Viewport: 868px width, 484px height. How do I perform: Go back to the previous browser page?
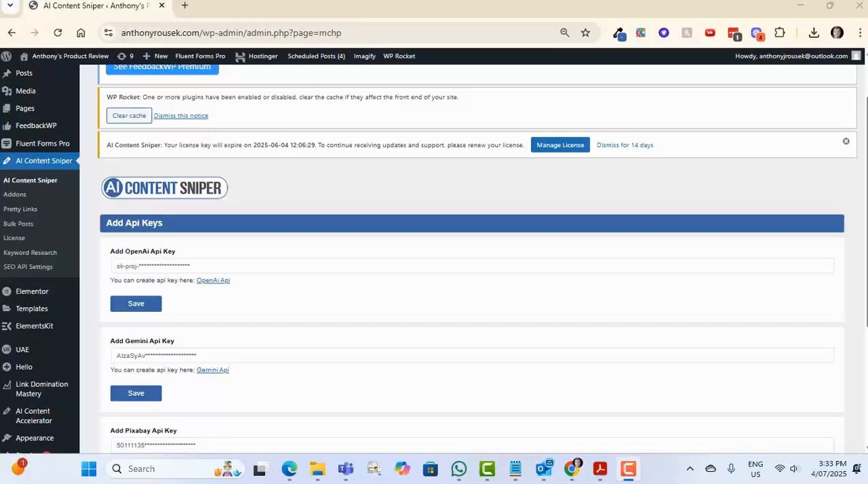pos(12,33)
